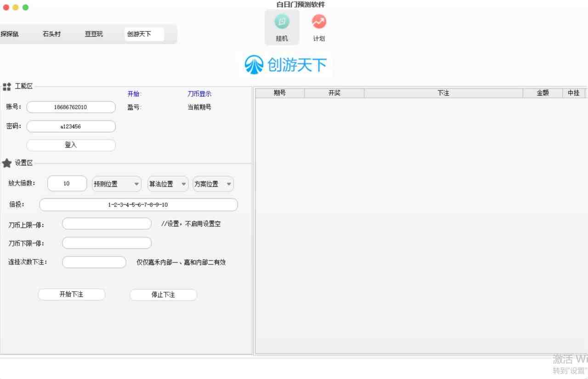
Task: Select the 石头村 tab
Action: [51, 34]
